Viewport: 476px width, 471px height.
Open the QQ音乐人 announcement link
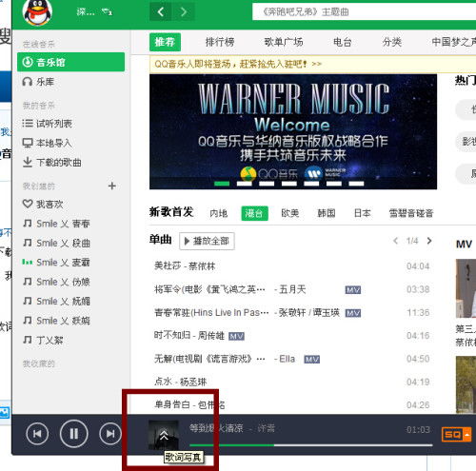tap(238, 64)
